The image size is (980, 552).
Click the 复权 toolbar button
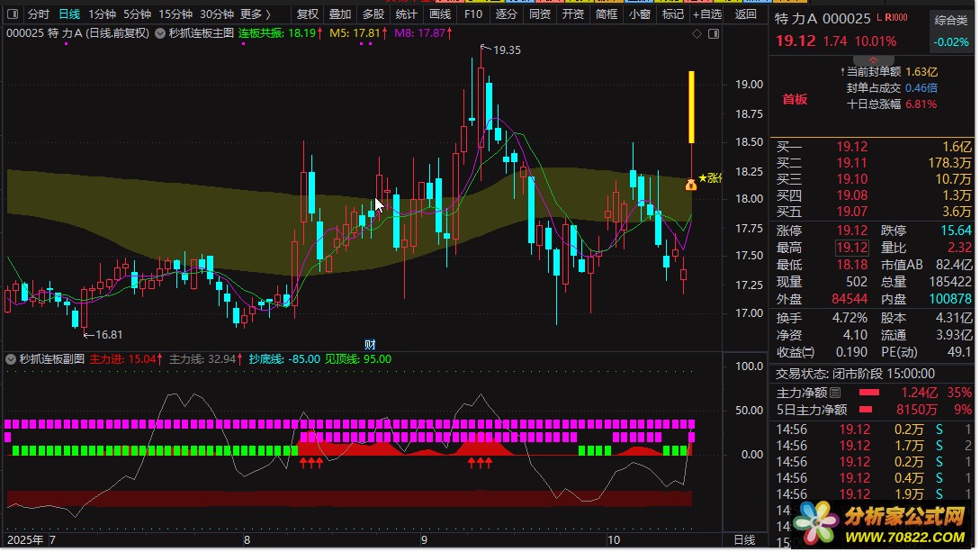(x=307, y=14)
